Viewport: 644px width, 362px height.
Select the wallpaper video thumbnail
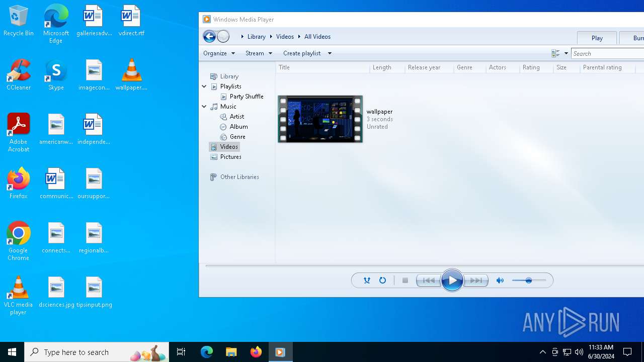click(320, 119)
